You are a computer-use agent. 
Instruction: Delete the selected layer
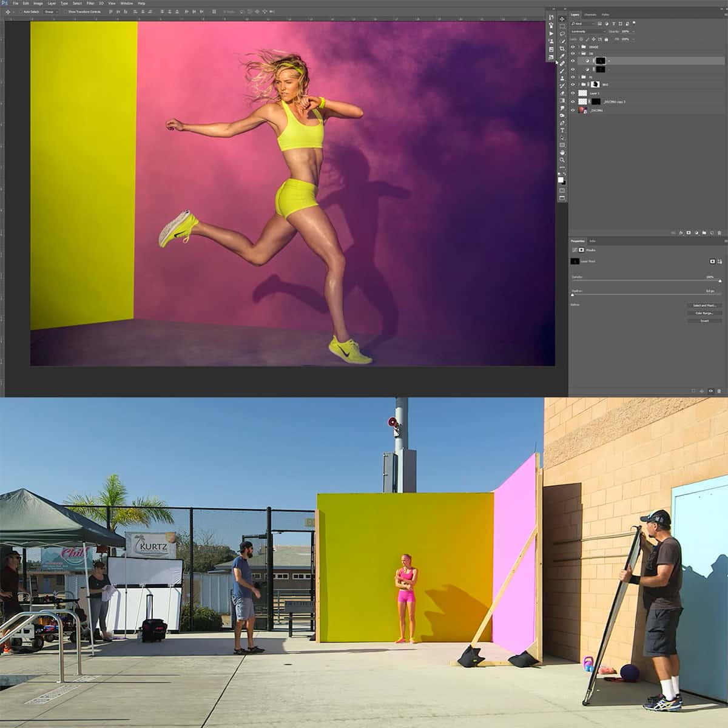pos(720,233)
